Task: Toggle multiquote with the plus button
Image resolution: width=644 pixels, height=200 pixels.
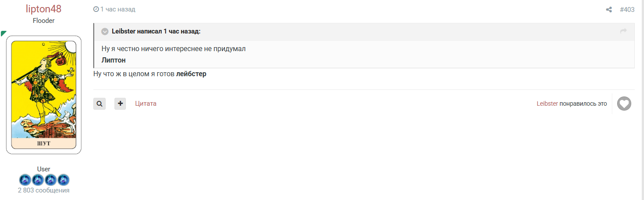Action: click(120, 104)
